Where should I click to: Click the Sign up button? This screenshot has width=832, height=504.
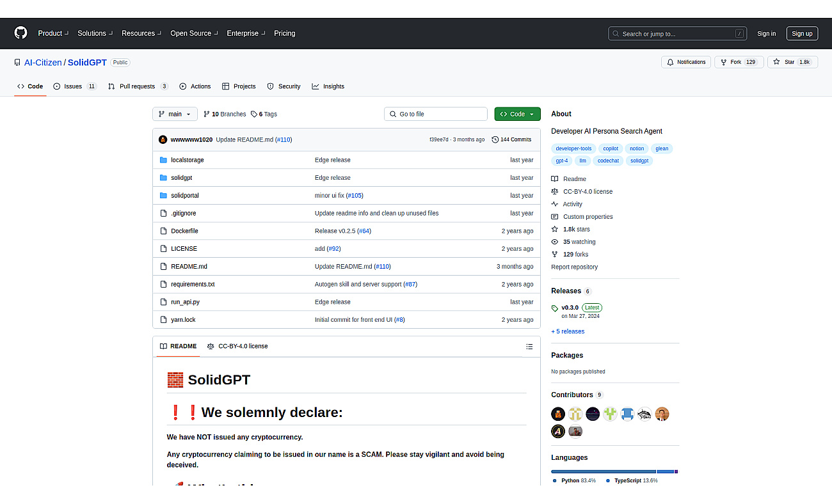point(802,34)
